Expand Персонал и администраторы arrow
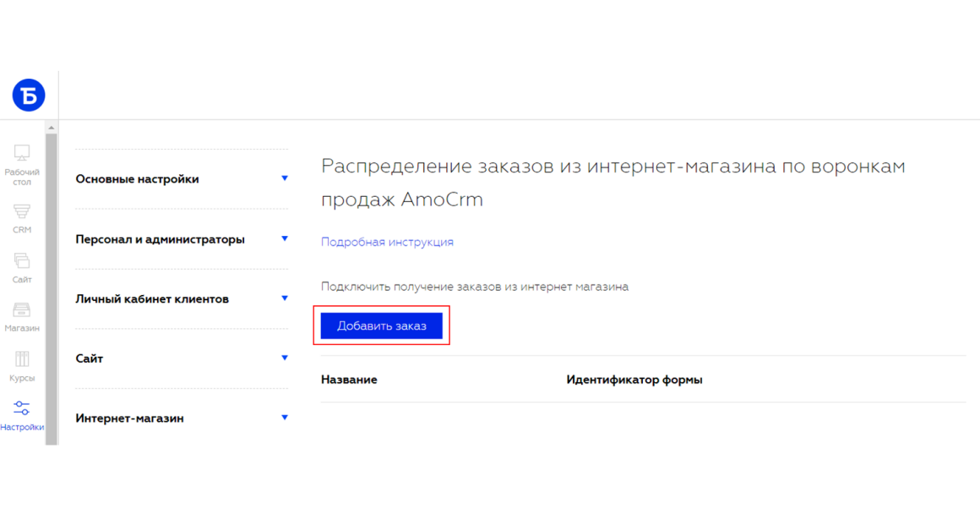The width and height of the screenshot is (980, 514). click(285, 238)
